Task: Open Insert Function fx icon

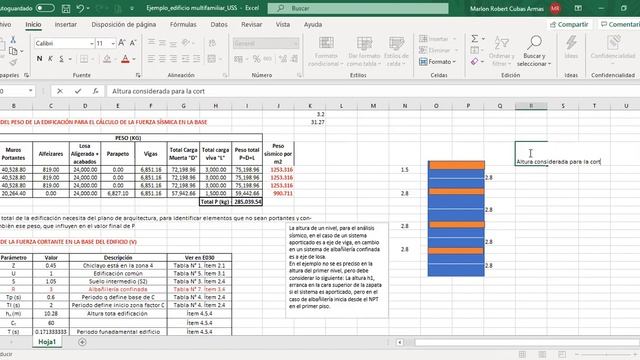Action: [x=95, y=91]
